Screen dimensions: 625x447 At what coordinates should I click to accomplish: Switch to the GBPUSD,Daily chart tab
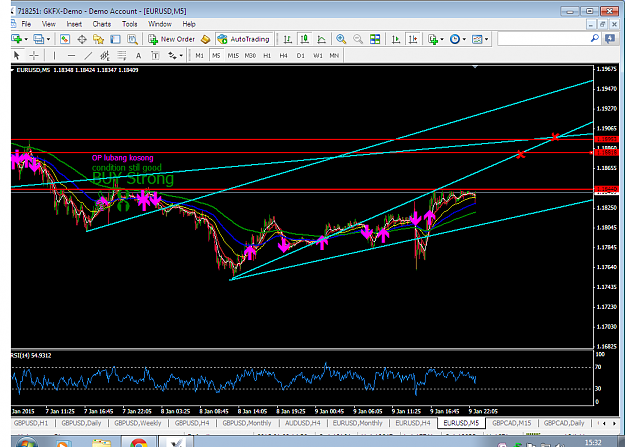tap(81, 423)
